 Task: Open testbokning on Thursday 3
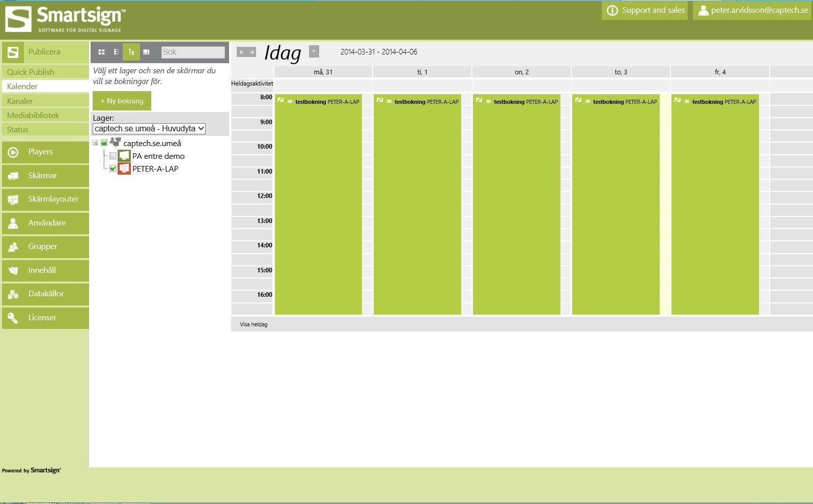pos(616,205)
